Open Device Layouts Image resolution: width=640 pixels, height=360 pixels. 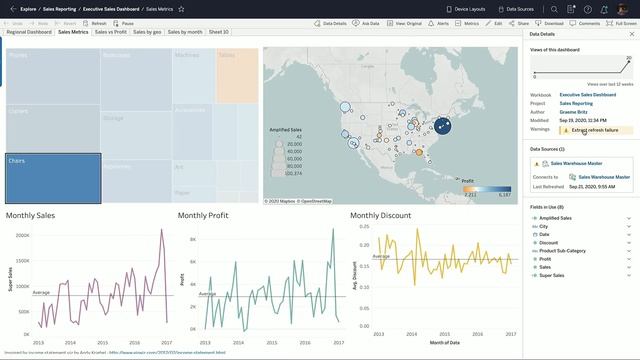pos(466,9)
